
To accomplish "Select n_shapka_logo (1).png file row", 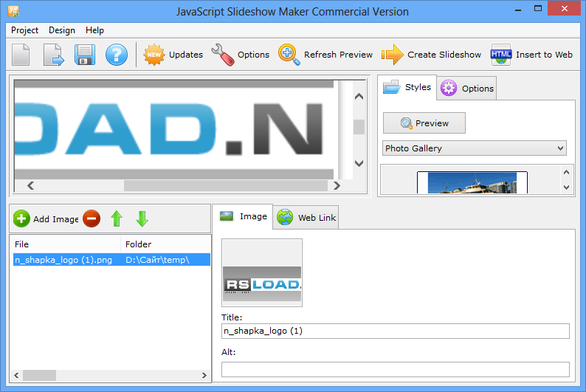I will pos(111,260).
